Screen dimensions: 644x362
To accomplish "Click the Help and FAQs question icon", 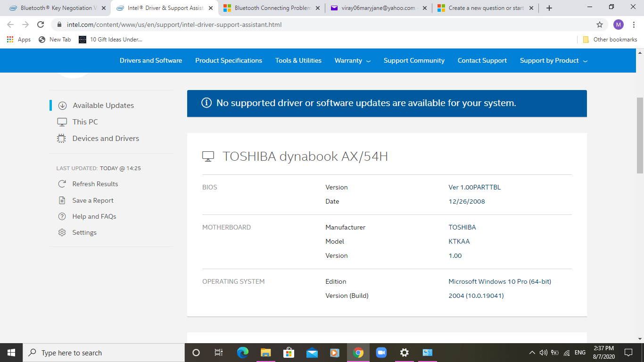I will tap(62, 216).
